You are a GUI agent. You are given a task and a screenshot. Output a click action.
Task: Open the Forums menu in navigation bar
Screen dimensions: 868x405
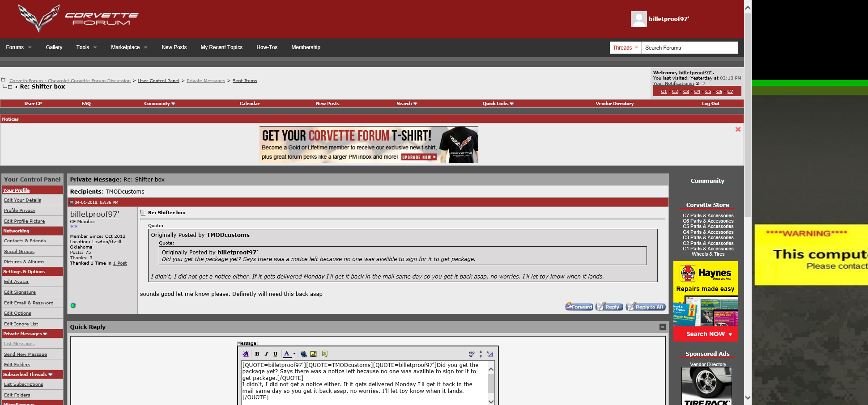pos(19,47)
